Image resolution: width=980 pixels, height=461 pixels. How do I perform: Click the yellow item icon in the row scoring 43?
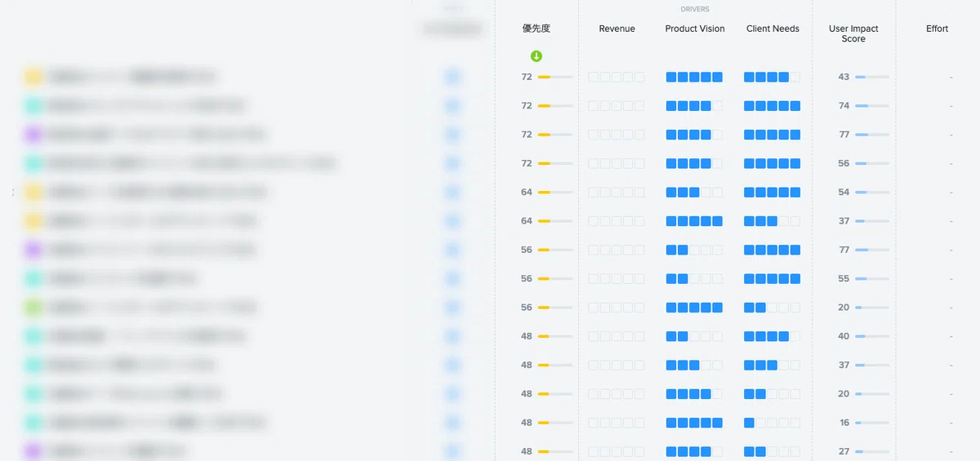coord(33,78)
